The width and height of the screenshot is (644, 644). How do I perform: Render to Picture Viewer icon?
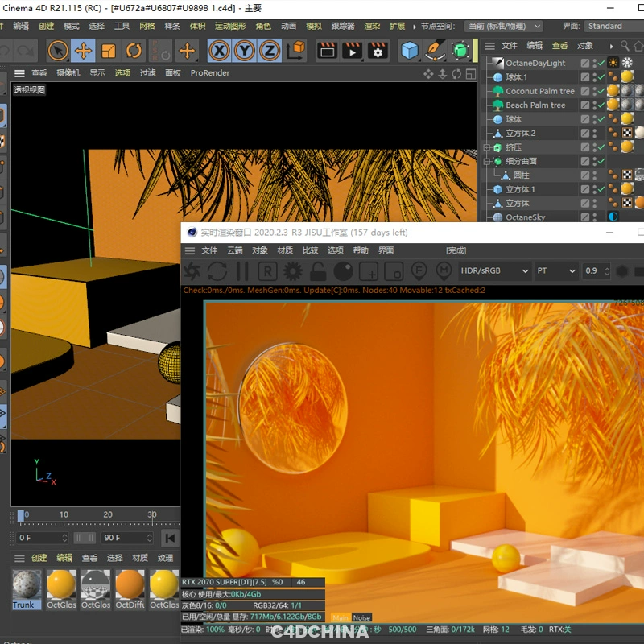[353, 51]
